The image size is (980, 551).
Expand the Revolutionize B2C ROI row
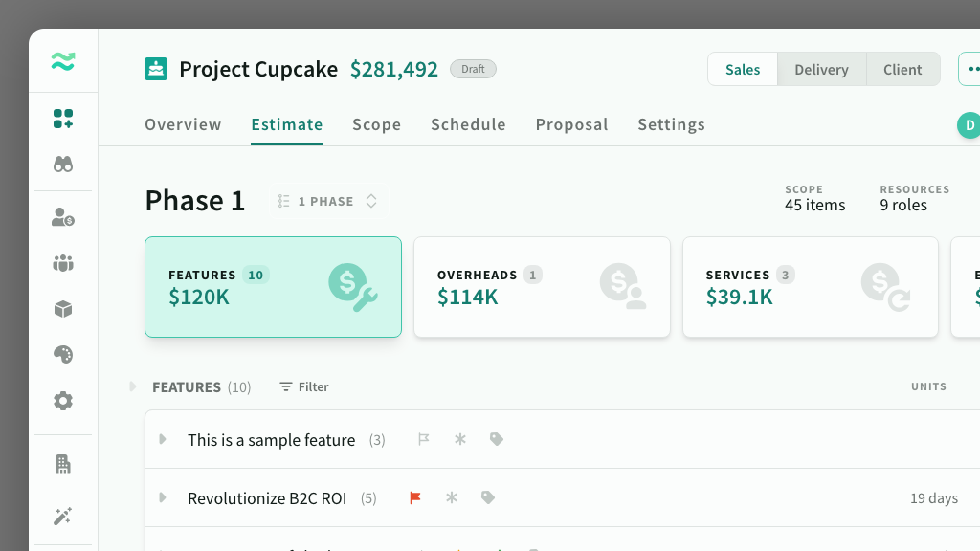click(x=163, y=497)
